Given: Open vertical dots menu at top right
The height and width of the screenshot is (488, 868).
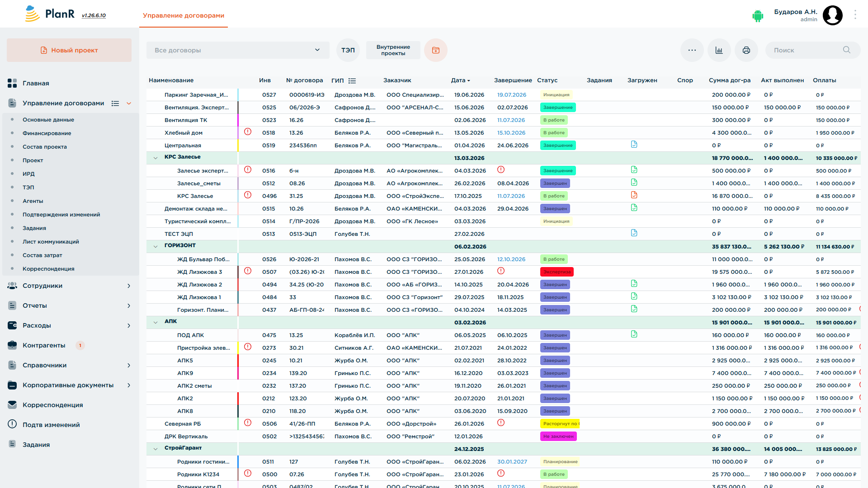Looking at the screenshot, I should 855,15.
